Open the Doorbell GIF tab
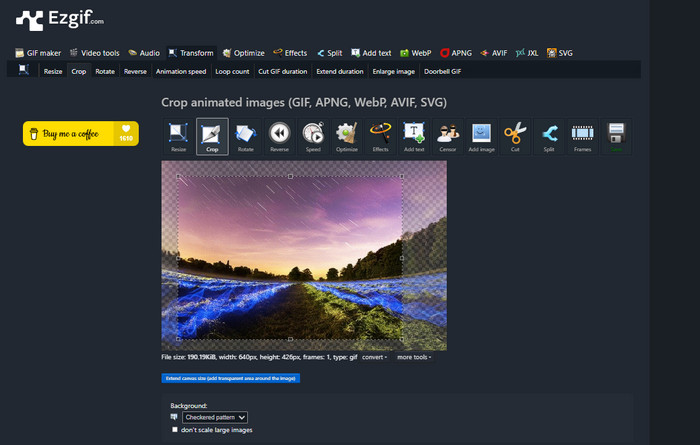 442,71
